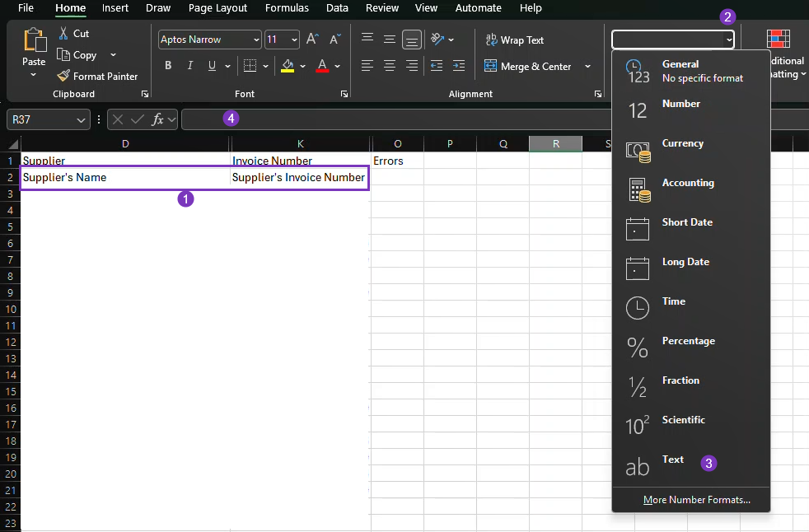Toggle Italic formatting
Screen dimensions: 809x532
click(190, 66)
